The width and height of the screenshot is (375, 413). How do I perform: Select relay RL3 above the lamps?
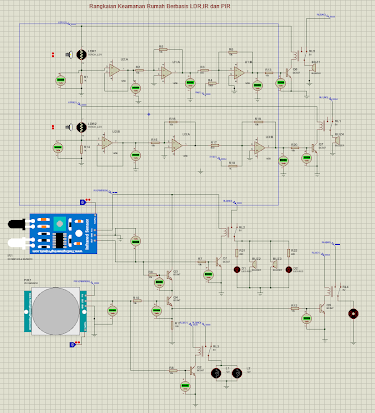pyautogui.click(x=203, y=350)
